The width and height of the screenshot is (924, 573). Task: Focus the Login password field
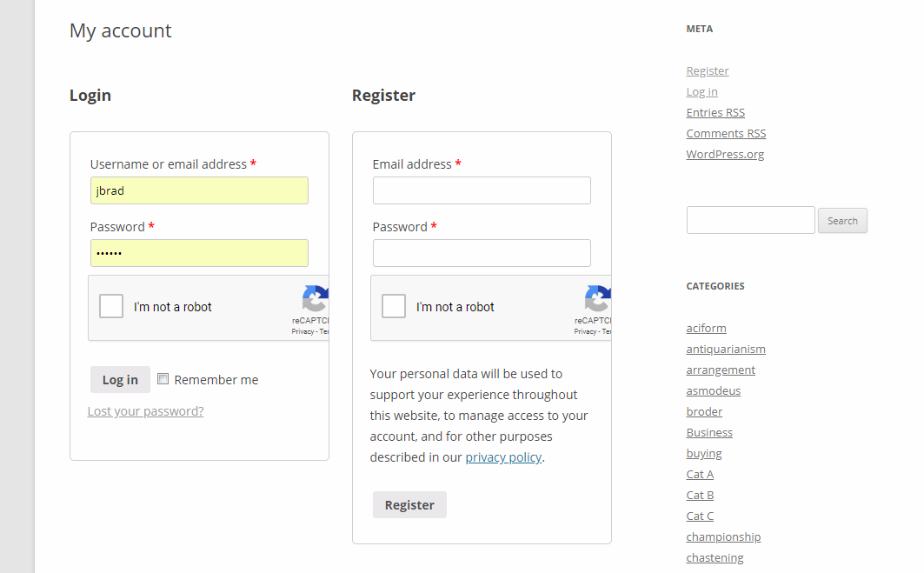tap(199, 253)
